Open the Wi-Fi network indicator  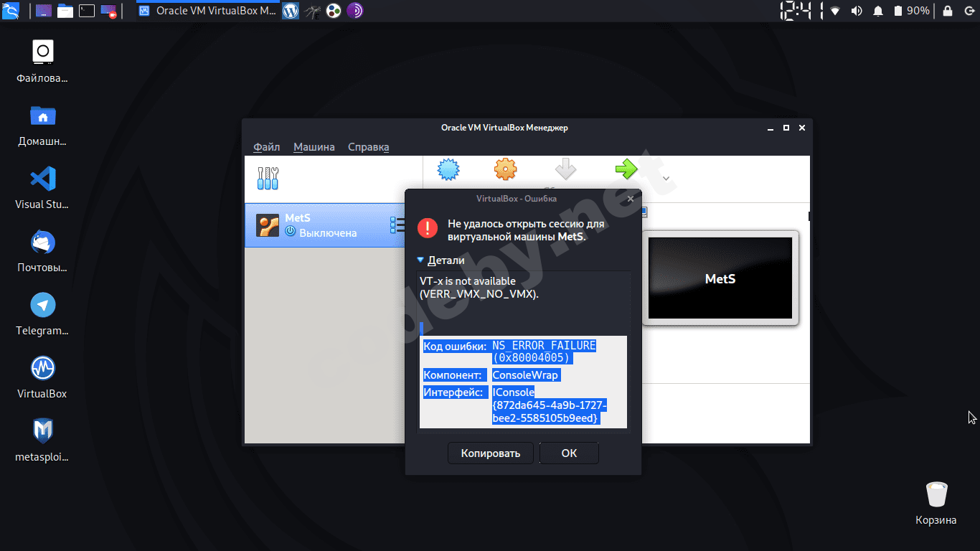[x=835, y=11]
